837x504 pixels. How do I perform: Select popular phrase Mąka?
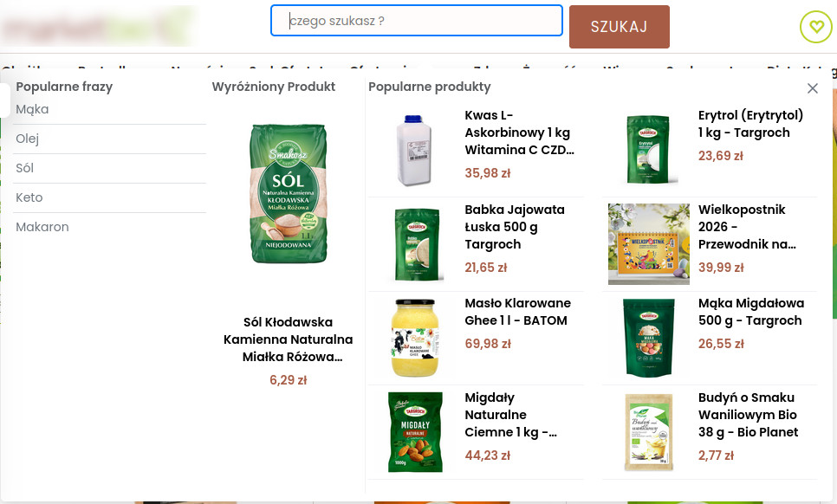click(32, 109)
